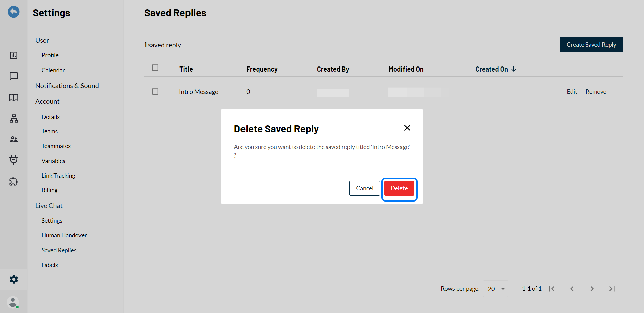The height and width of the screenshot is (313, 644).
Task: Open the contacts people icon in sidebar
Action: point(14,139)
